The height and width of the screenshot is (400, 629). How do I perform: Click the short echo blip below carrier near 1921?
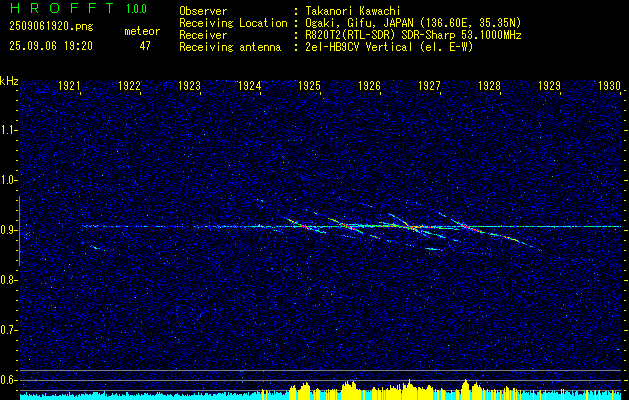tap(95, 248)
